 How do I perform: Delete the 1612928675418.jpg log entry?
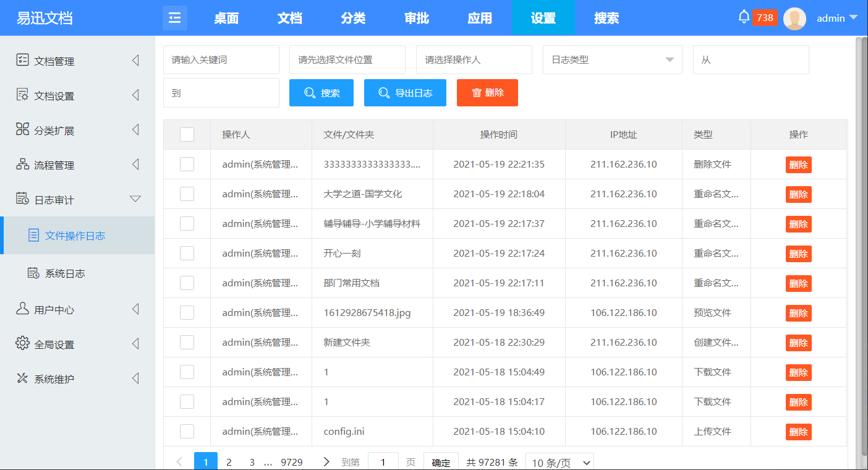click(x=798, y=313)
